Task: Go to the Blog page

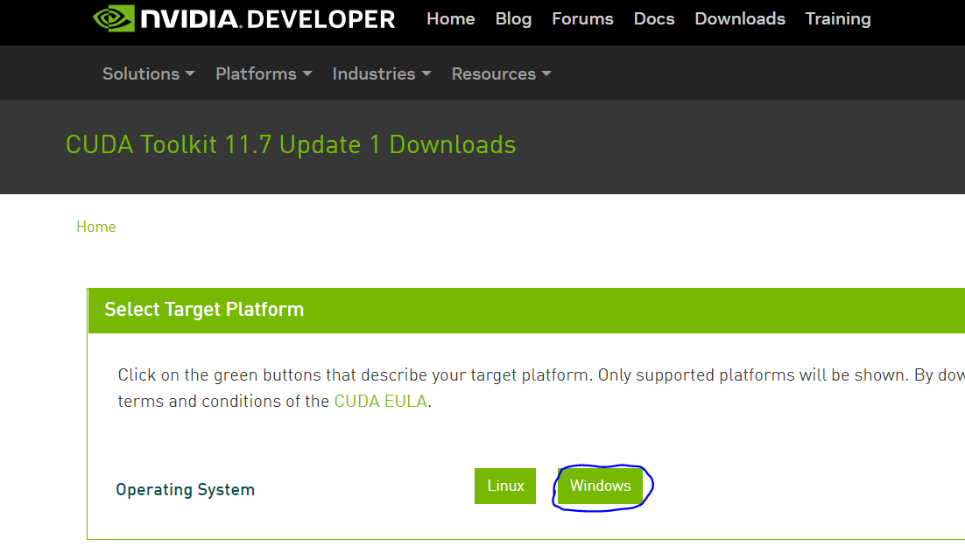Action: [x=513, y=19]
